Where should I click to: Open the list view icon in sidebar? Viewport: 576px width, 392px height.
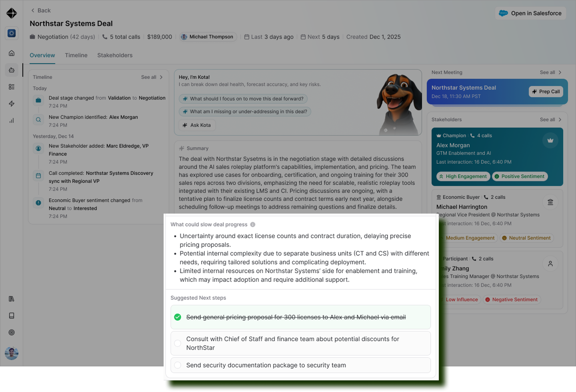[12, 87]
